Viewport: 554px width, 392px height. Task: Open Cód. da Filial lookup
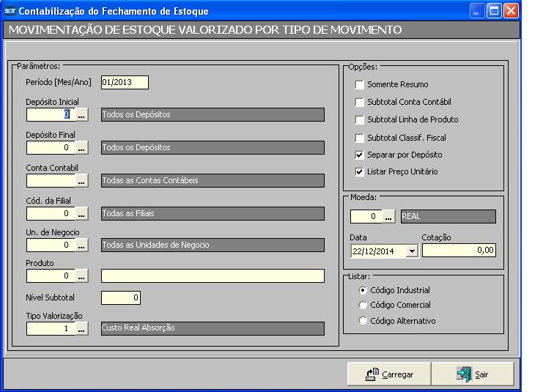[x=81, y=213]
